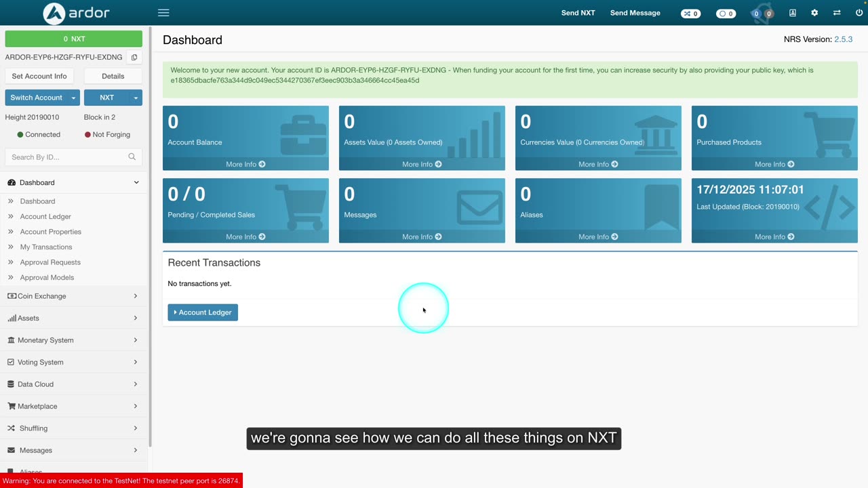The image size is (868, 488).
Task: Open the Switch Account dropdown arrow
Action: click(73, 98)
